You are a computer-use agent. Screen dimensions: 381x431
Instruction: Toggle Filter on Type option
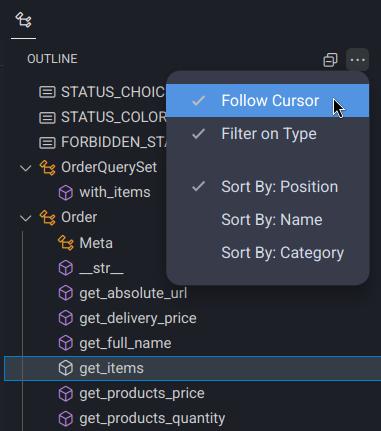tap(268, 134)
